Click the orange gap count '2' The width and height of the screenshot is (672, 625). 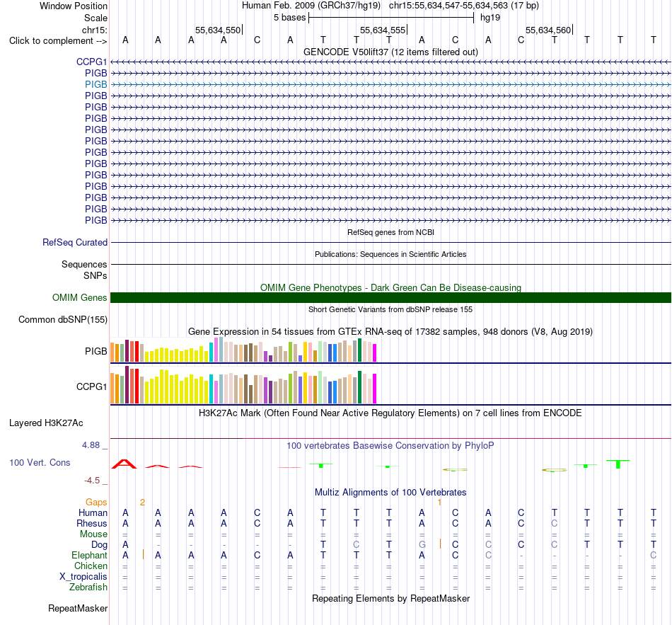pos(142,503)
